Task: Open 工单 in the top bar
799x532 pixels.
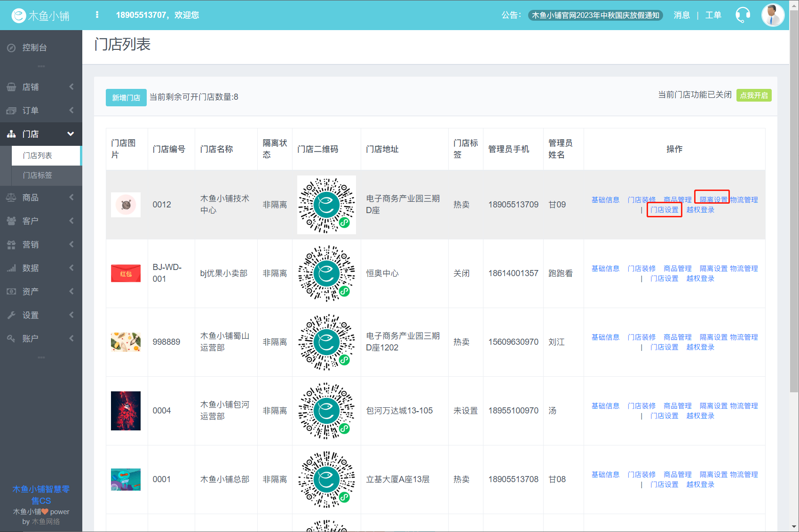Action: [x=713, y=15]
